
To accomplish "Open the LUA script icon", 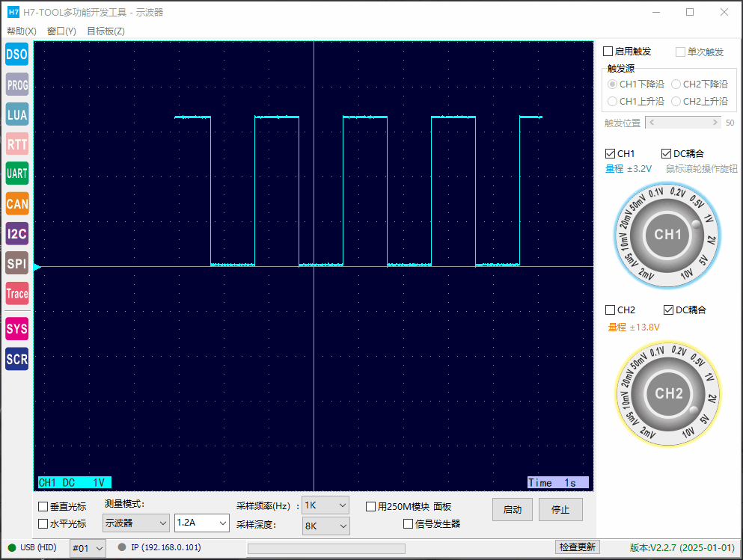I will coord(17,114).
